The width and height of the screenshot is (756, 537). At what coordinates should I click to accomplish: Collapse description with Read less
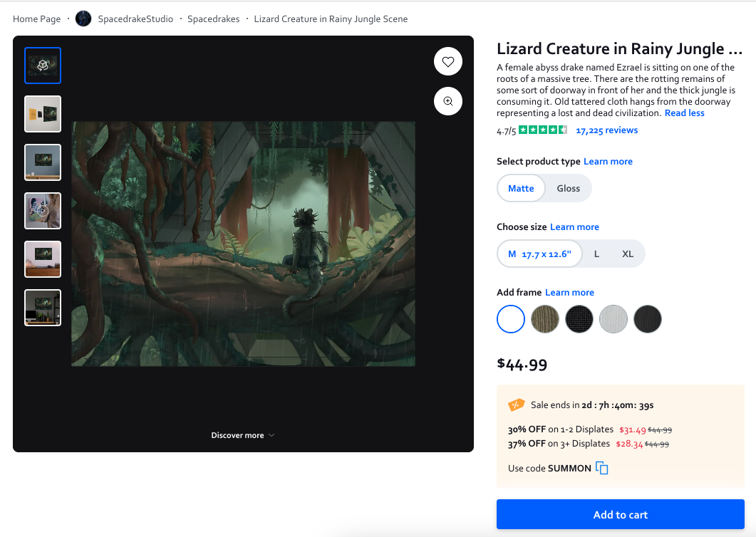point(684,113)
